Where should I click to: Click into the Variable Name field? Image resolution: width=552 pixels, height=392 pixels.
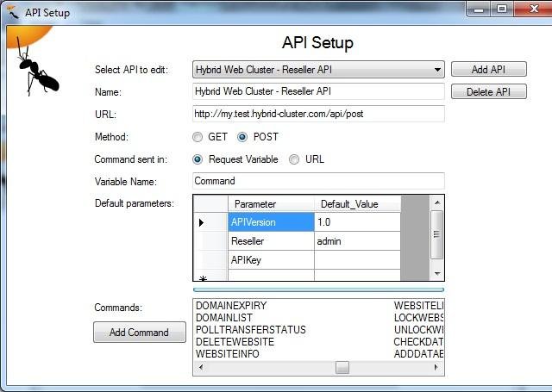coord(318,181)
